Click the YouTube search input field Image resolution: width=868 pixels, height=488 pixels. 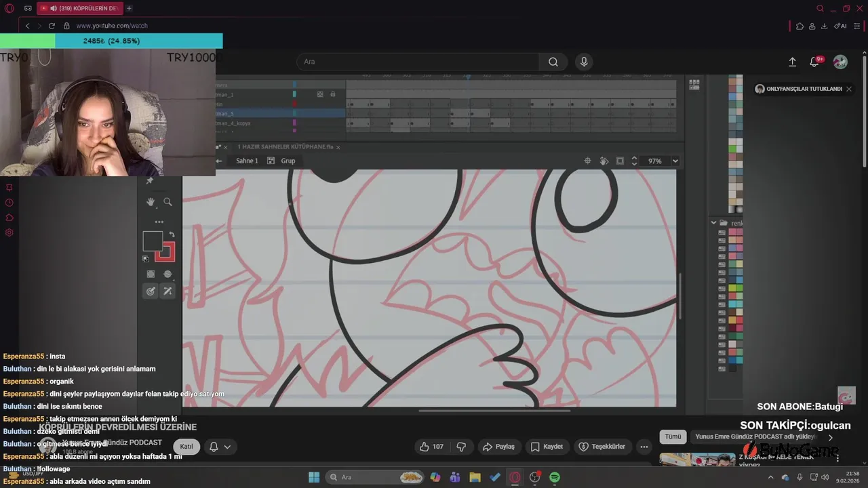(418, 62)
